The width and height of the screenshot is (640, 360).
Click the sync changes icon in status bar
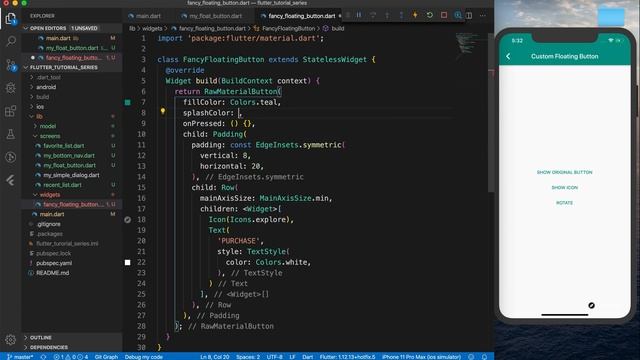tap(43, 357)
